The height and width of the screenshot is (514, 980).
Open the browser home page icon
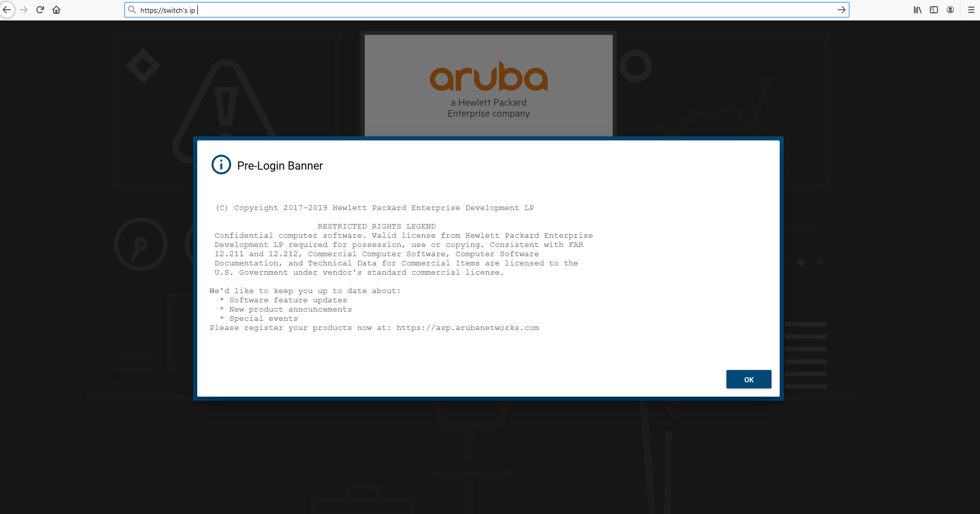[x=56, y=10]
